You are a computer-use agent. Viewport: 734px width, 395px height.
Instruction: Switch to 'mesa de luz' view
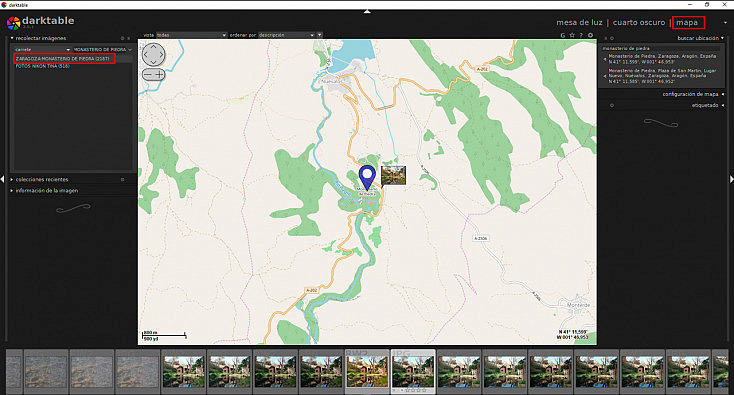pos(579,22)
